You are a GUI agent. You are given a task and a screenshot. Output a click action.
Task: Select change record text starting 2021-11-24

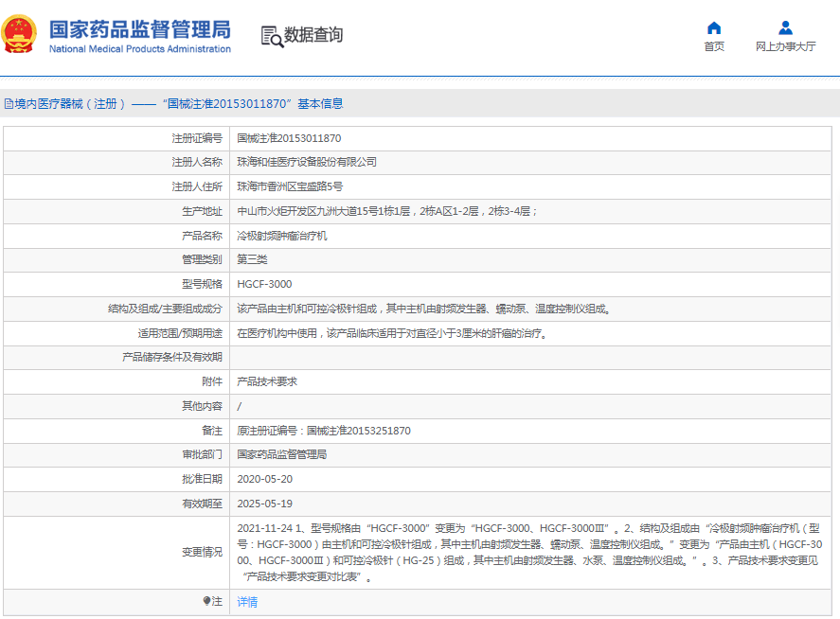pyautogui.click(x=529, y=553)
